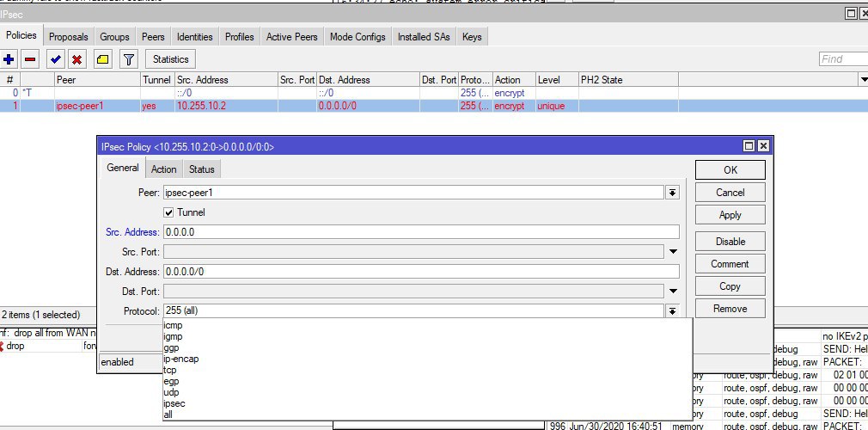The height and width of the screenshot is (430, 868).
Task: Click the OK button
Action: 730,170
